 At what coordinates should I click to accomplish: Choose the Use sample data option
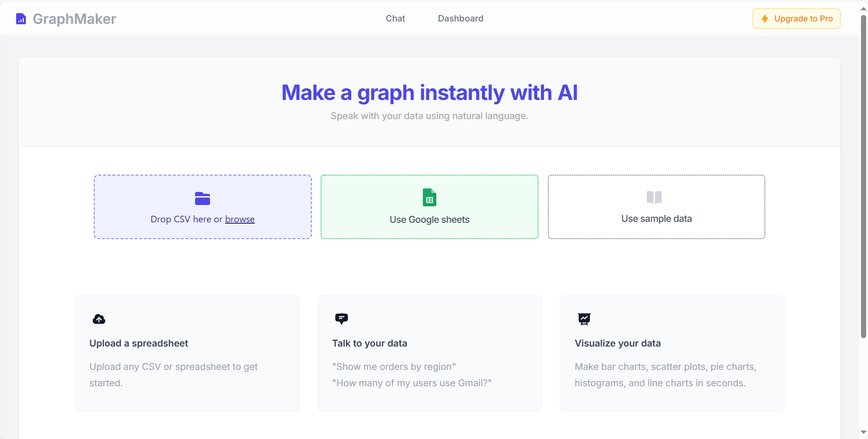[x=656, y=207]
